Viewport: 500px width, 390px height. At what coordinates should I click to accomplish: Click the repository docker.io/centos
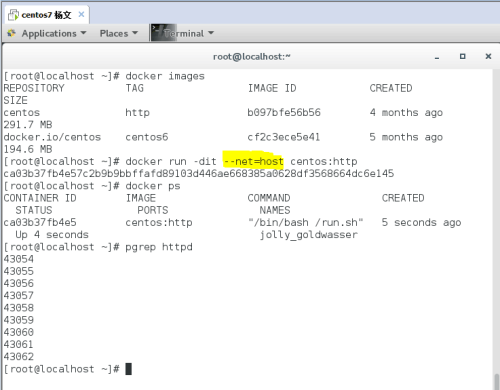pos(52,137)
